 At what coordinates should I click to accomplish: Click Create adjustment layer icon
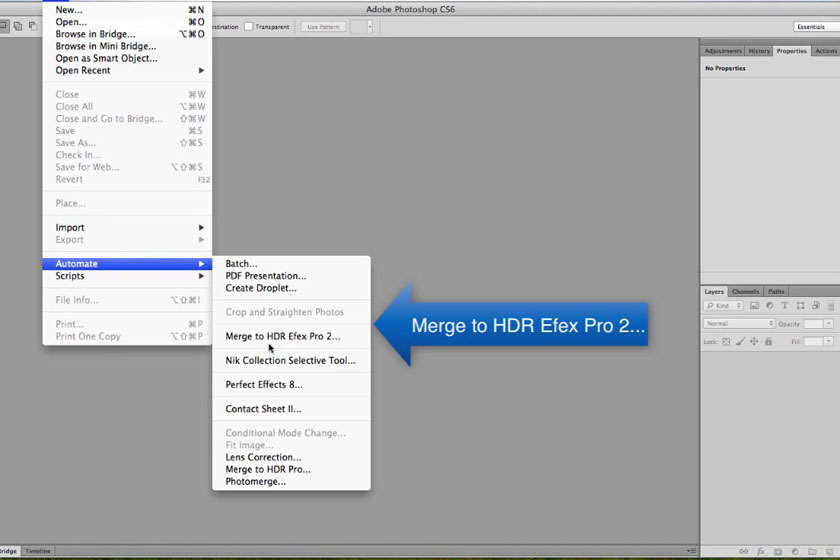click(x=795, y=551)
